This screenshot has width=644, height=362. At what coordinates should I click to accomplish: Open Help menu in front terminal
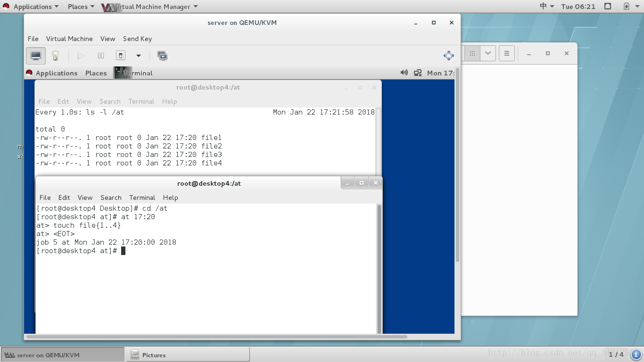(170, 197)
